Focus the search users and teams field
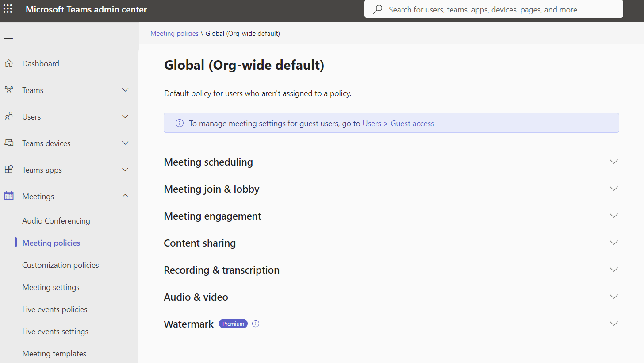The width and height of the screenshot is (644, 363). click(494, 9)
